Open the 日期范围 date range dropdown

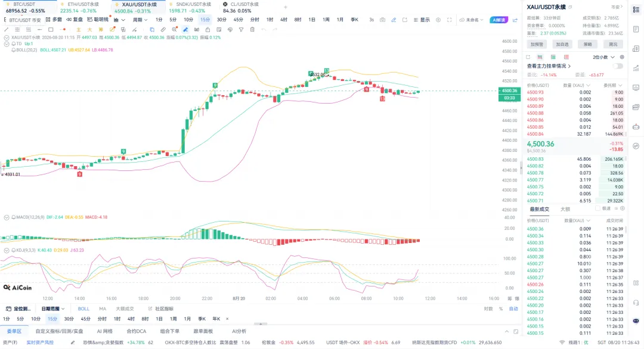(53, 309)
